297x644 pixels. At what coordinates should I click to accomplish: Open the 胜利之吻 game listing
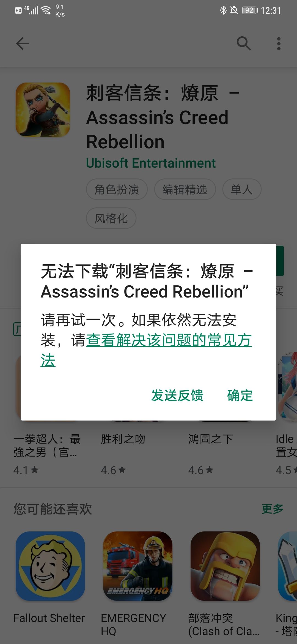click(x=123, y=439)
